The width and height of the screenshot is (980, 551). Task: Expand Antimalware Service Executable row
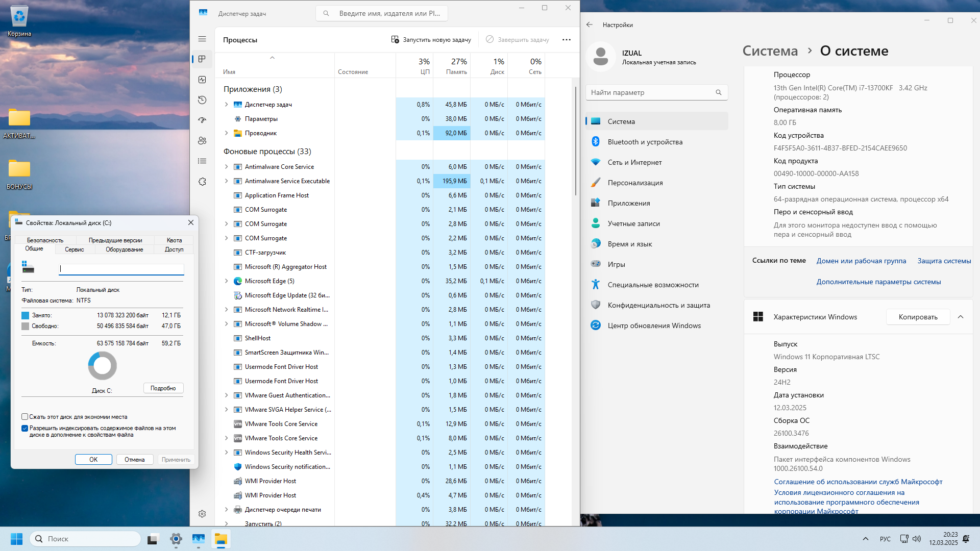coord(227,181)
